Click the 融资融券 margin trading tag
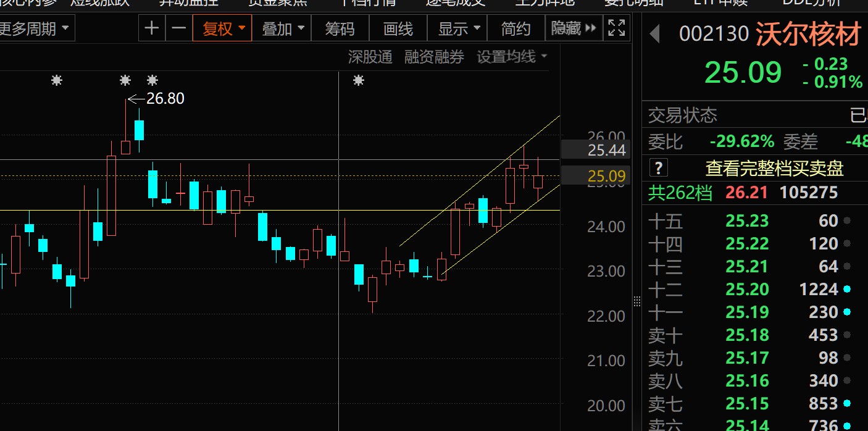 pos(434,57)
